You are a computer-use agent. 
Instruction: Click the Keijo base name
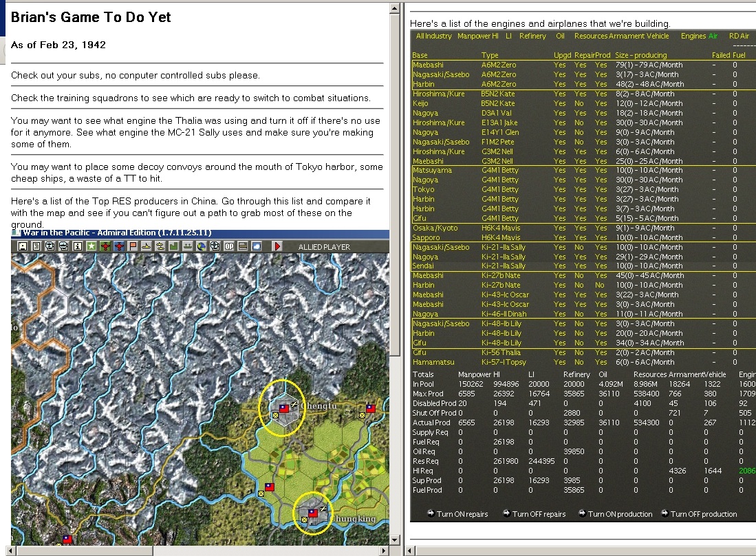[420, 104]
